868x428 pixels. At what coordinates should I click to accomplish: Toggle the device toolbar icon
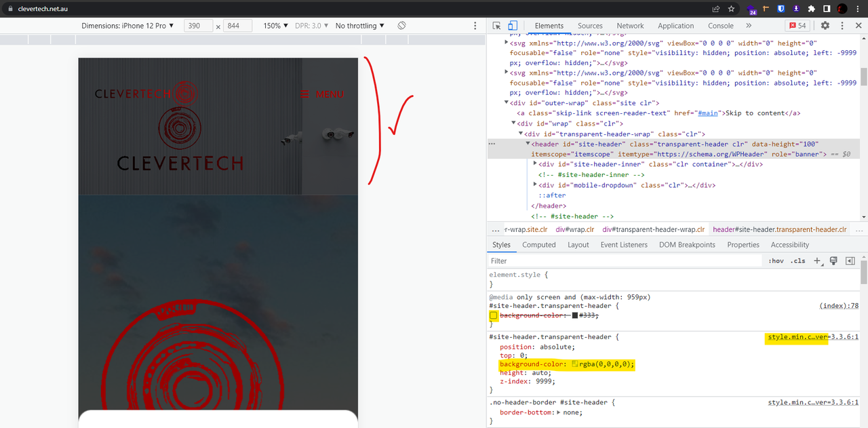click(x=513, y=26)
